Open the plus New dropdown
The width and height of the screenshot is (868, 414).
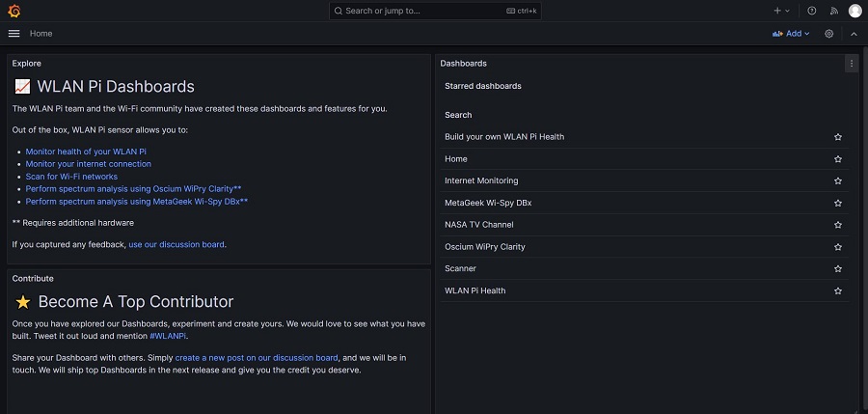(781, 11)
